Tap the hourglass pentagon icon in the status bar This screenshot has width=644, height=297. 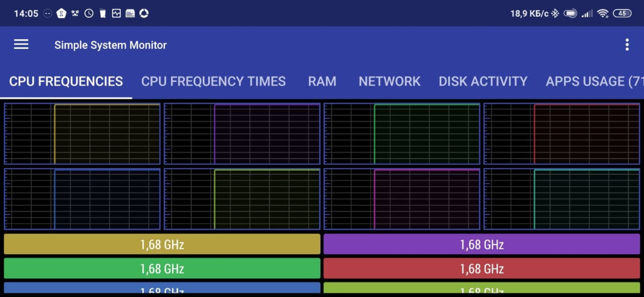pos(61,13)
